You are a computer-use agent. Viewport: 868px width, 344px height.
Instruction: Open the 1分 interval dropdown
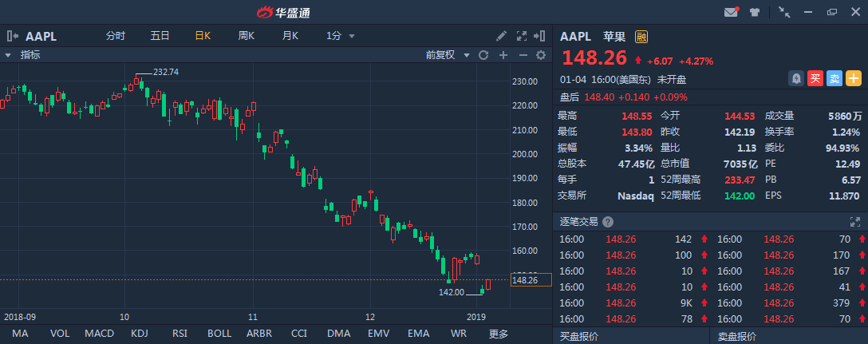coord(341,36)
